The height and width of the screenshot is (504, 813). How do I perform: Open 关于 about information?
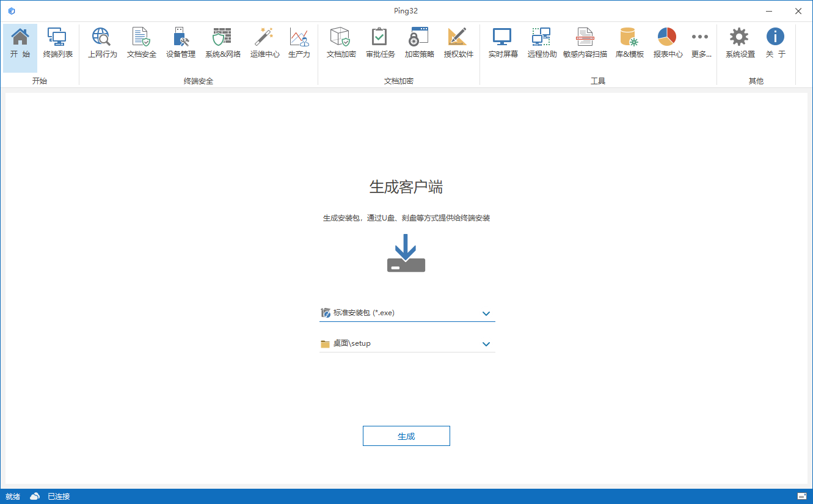775,43
